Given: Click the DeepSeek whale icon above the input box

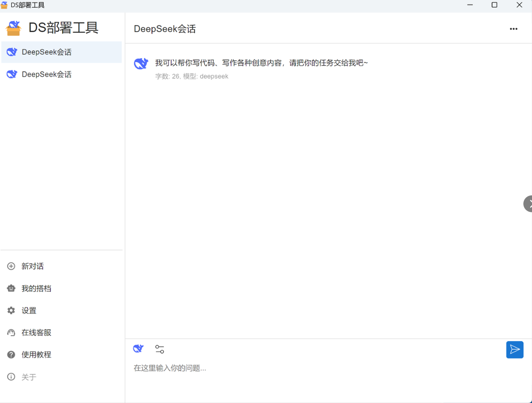Looking at the screenshot, I should point(138,349).
